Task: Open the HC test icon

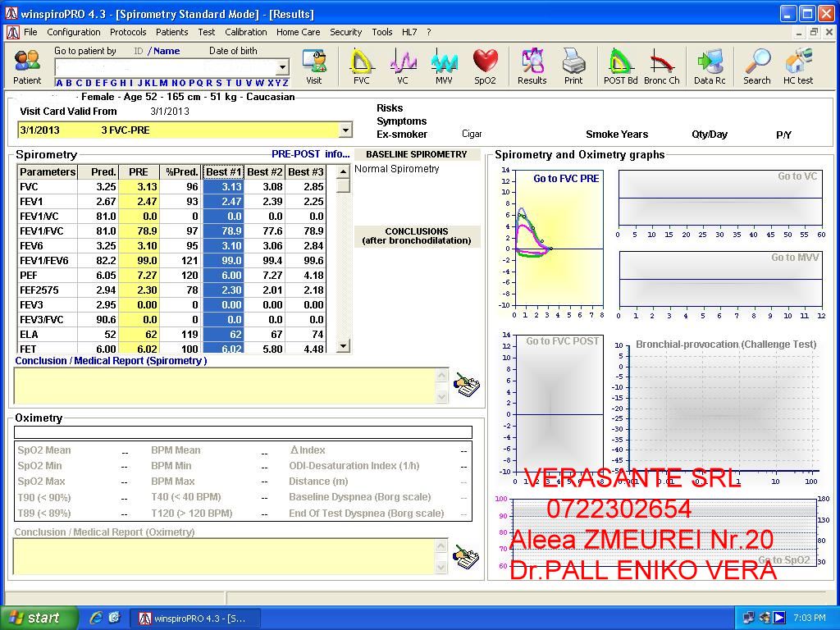Action: (798, 66)
